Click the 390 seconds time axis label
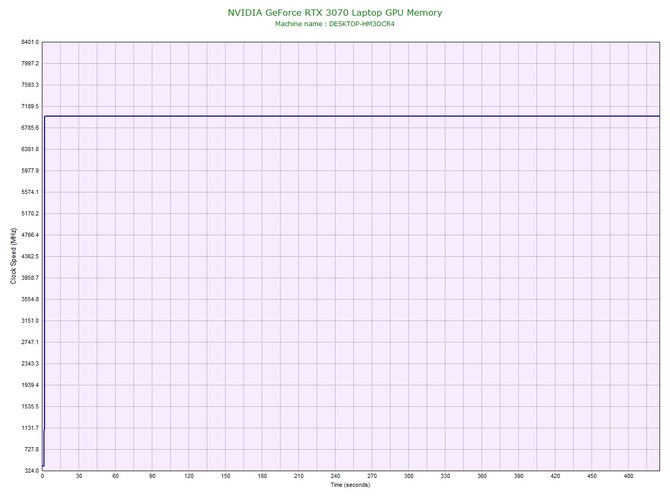The height and width of the screenshot is (502, 670). [519, 476]
